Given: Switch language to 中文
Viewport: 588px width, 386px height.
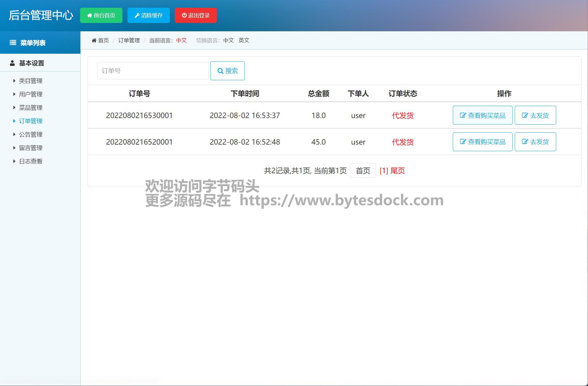Looking at the screenshot, I should pyautogui.click(x=228, y=40).
